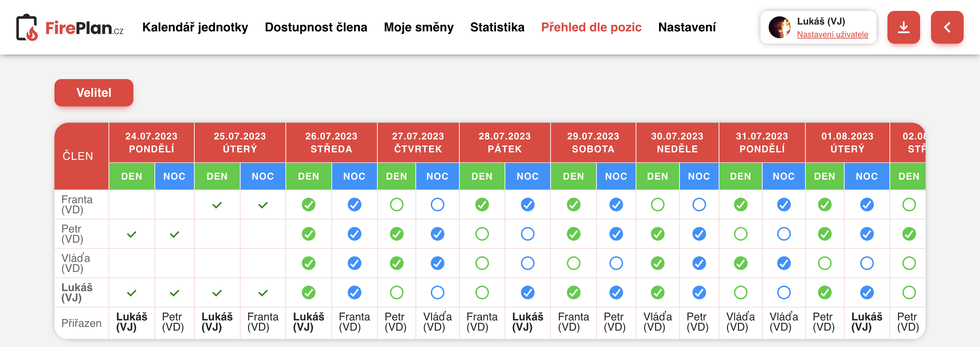This screenshot has width=980, height=347.
Task: Toggle Franta's day check on 26.07.2023
Action: pyautogui.click(x=309, y=205)
